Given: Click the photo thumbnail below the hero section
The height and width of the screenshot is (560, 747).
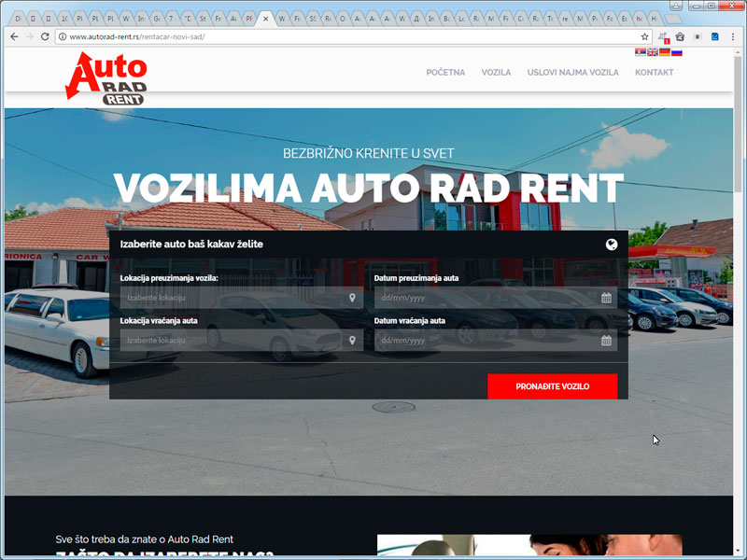Looking at the screenshot, I should pos(529,545).
